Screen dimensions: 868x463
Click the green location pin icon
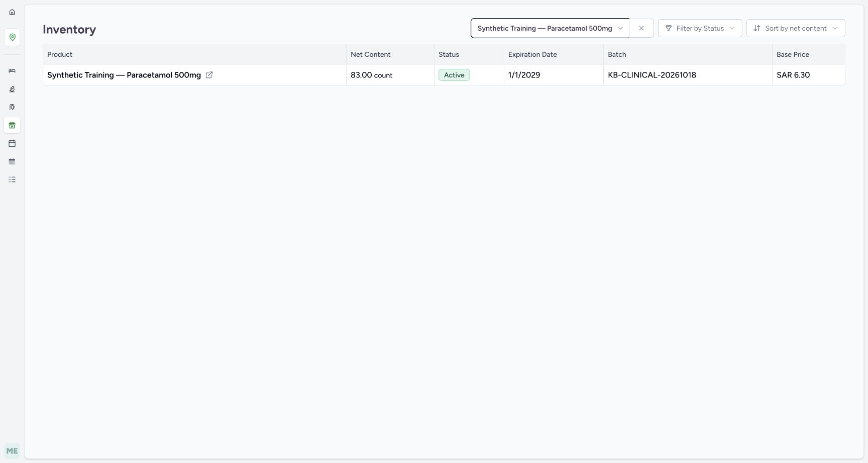(12, 37)
